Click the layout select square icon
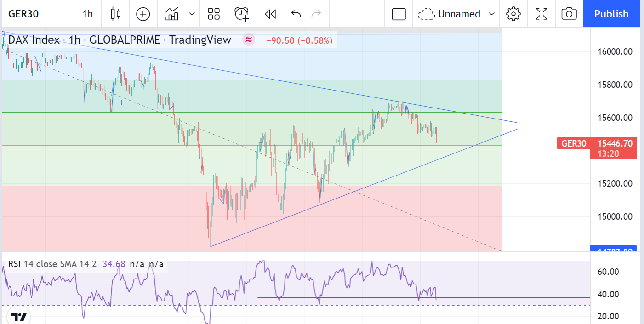 [x=399, y=14]
